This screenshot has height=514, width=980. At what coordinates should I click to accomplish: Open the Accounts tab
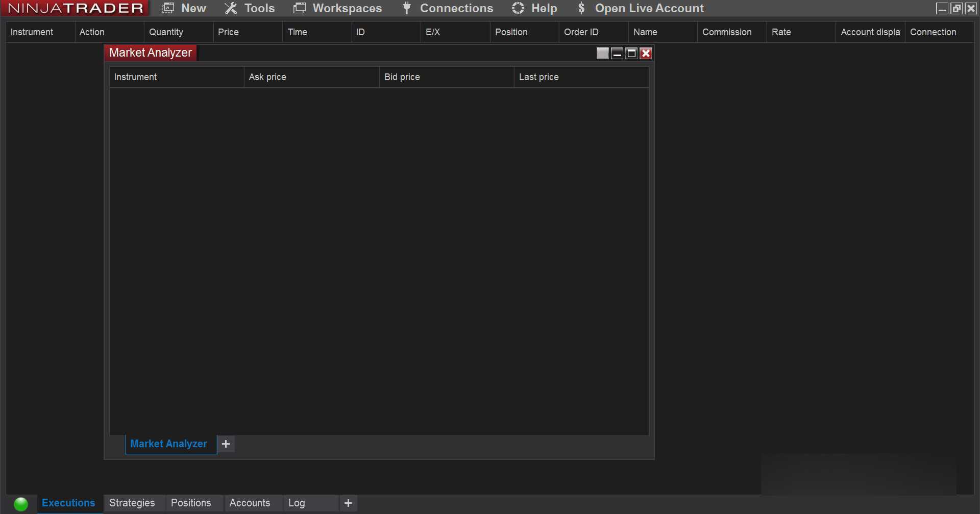pos(250,503)
